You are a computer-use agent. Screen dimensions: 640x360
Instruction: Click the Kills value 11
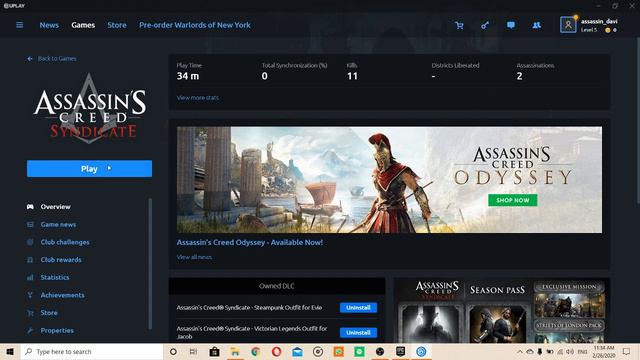pos(352,76)
